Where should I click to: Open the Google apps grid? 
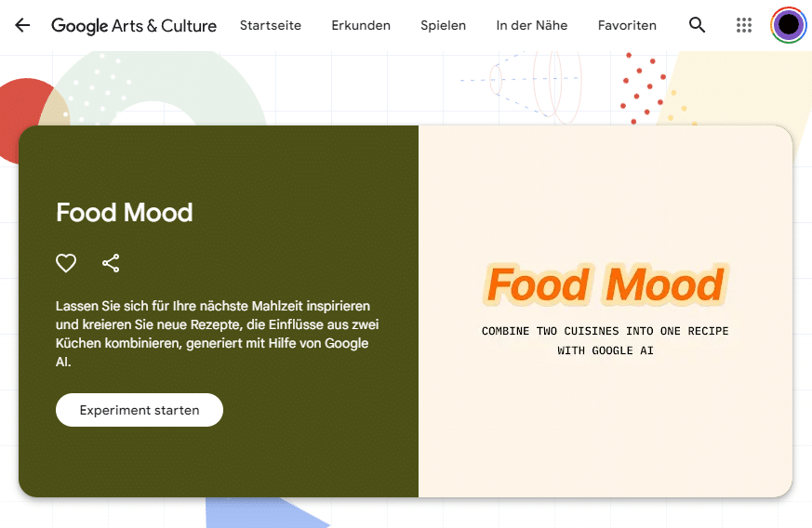743,25
